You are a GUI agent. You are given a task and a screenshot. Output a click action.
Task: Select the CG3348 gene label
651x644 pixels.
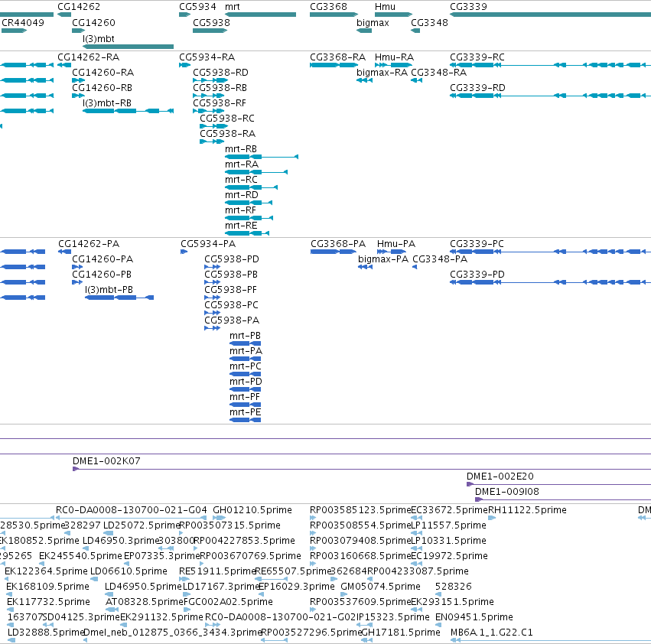(429, 22)
